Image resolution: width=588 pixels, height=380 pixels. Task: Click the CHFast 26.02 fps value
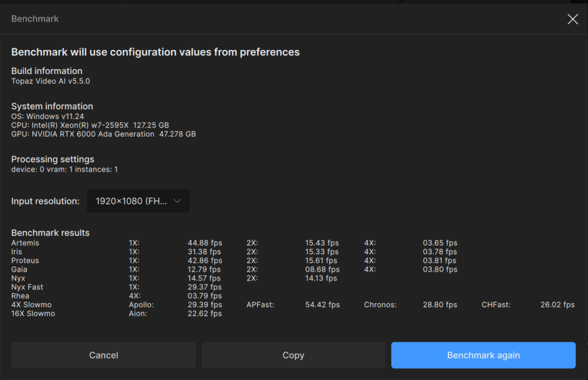(557, 305)
